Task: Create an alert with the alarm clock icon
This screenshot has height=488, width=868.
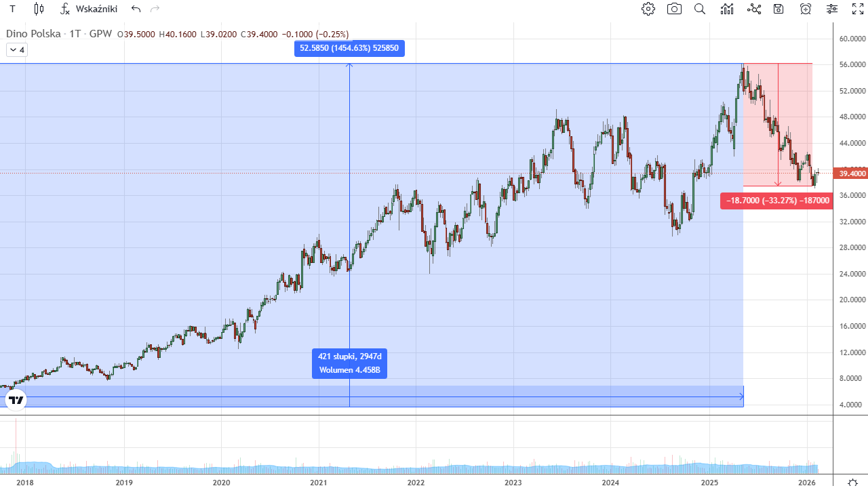Action: (x=806, y=9)
